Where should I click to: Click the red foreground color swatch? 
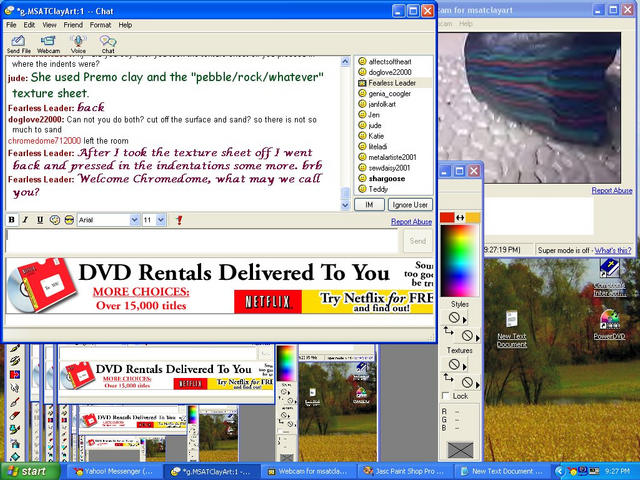[x=447, y=218]
